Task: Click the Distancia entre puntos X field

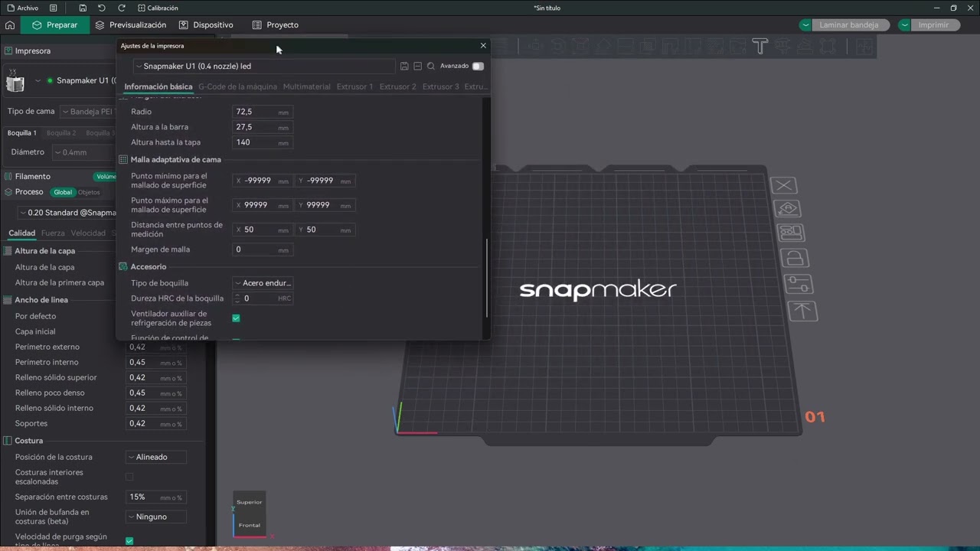Action: [x=263, y=230]
